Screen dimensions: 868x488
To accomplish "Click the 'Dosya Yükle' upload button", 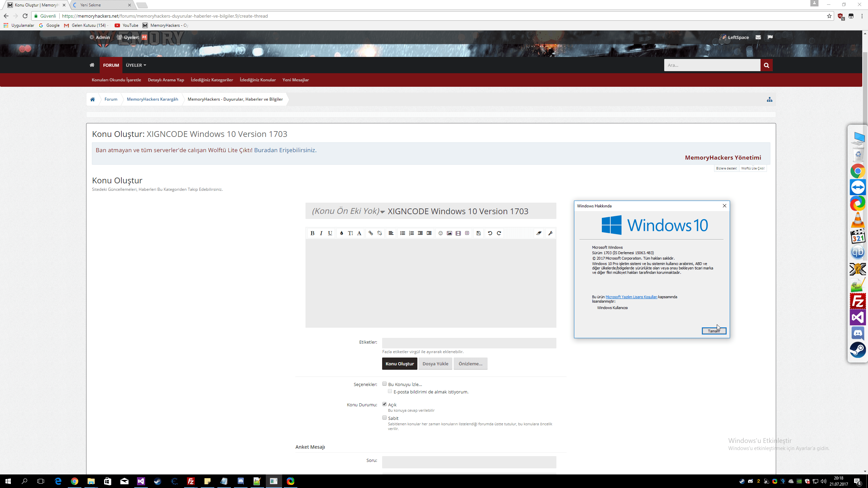I will tap(435, 364).
